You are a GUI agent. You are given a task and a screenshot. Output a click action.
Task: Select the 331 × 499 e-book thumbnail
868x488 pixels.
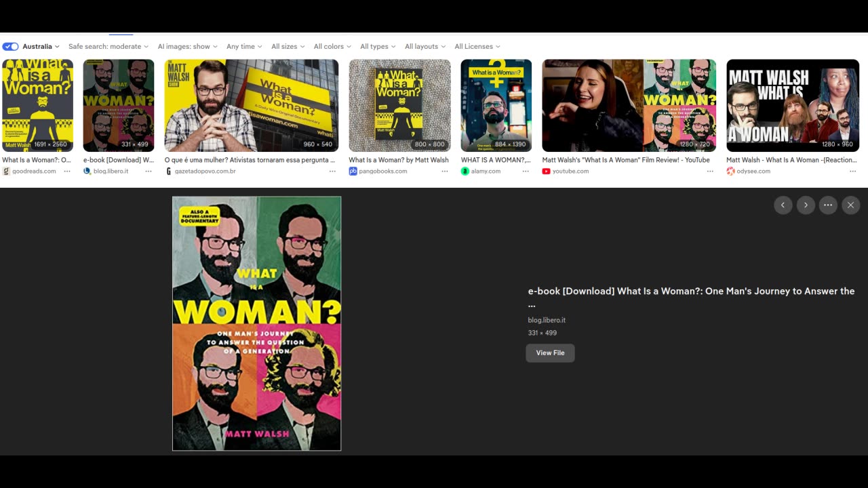point(119,106)
